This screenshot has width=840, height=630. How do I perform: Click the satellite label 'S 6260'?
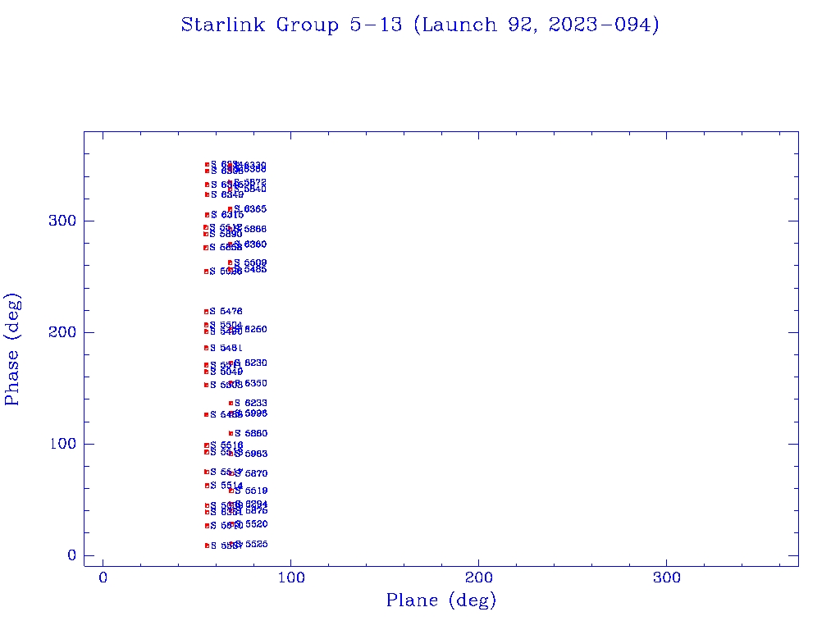pyautogui.click(x=251, y=330)
